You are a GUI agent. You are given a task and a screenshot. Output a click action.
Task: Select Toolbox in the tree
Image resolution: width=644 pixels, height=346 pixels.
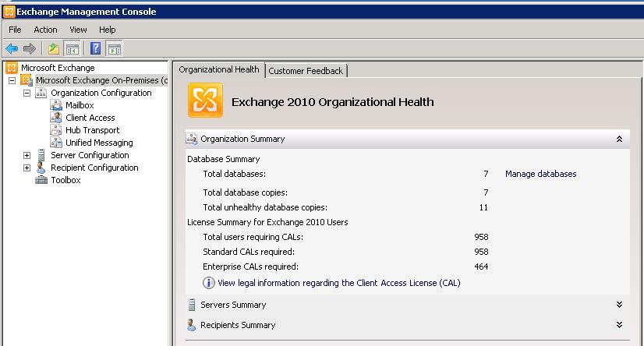(65, 180)
